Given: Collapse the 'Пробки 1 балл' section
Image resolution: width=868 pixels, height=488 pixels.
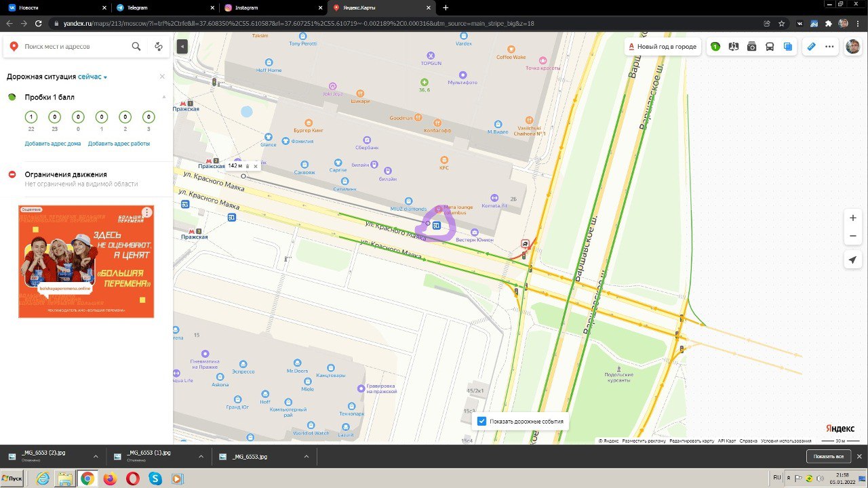Looking at the screenshot, I should (163, 97).
